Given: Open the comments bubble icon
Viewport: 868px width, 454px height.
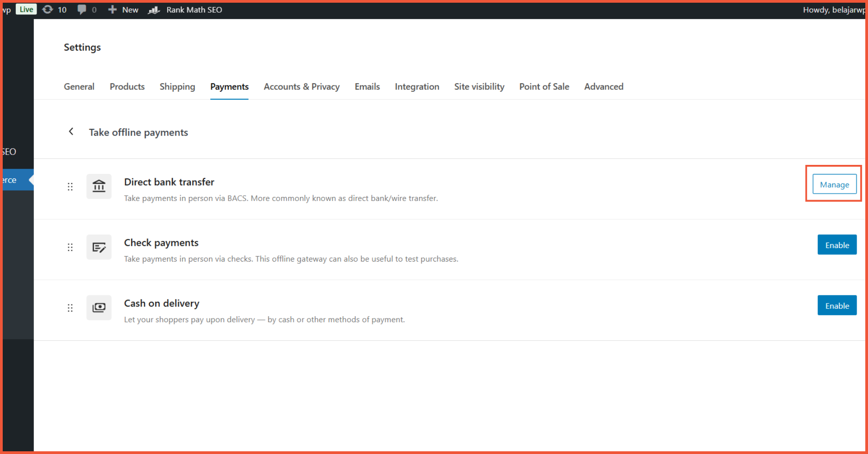Looking at the screenshot, I should click(x=87, y=9).
